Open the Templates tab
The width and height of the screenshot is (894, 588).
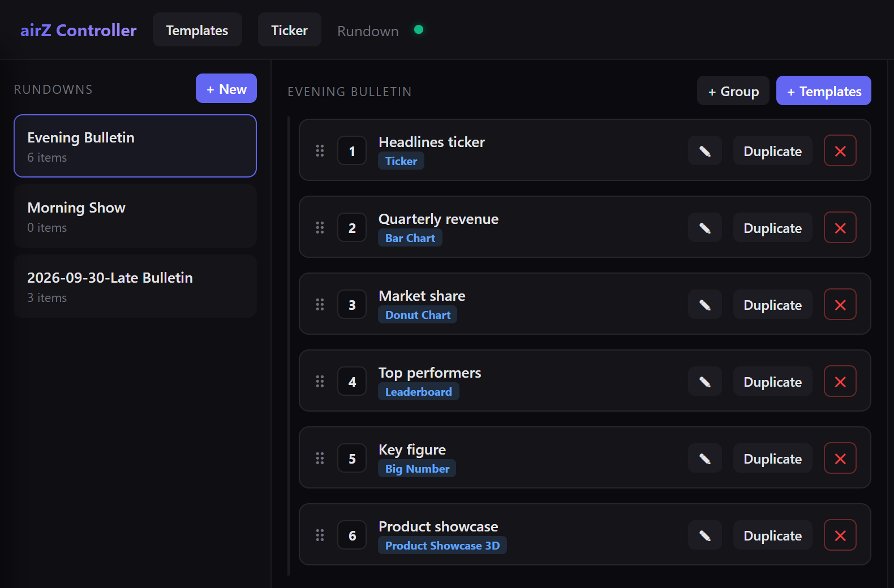pyautogui.click(x=197, y=30)
